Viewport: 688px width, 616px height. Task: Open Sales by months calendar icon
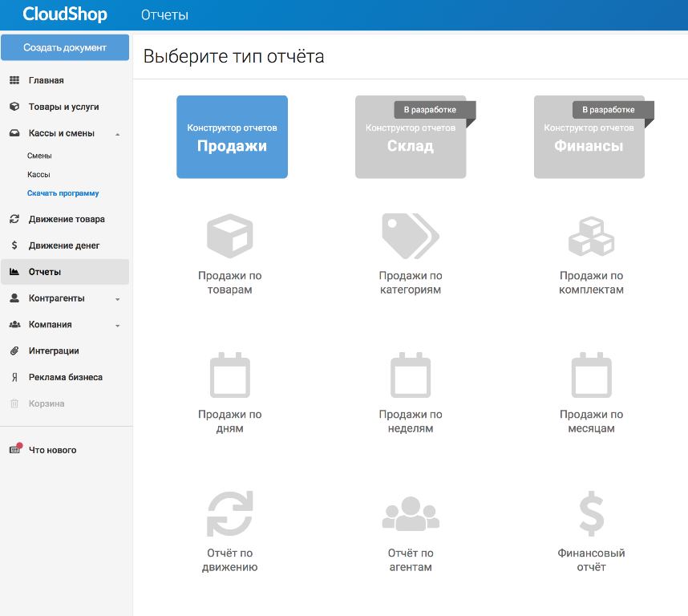[x=591, y=375]
